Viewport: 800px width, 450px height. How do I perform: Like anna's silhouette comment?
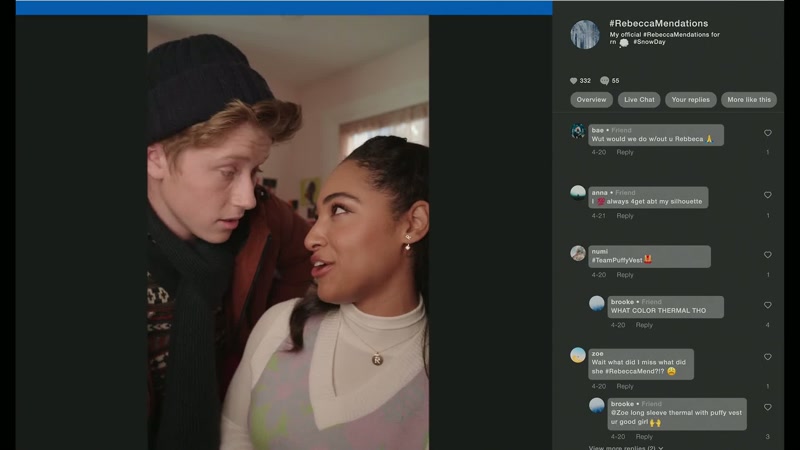pos(767,195)
